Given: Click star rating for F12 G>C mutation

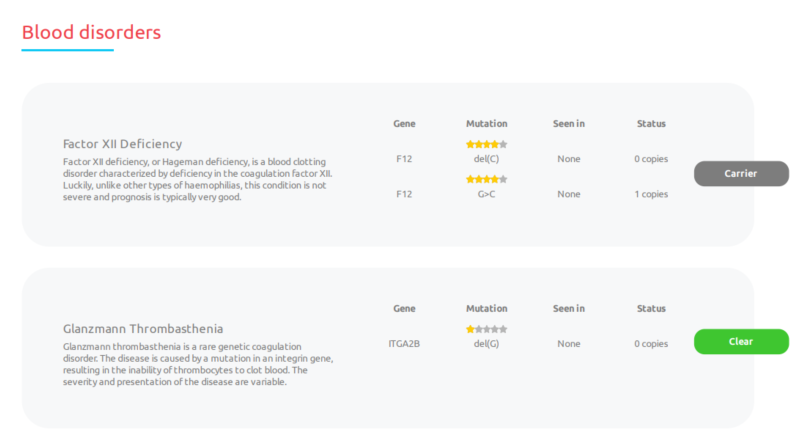Looking at the screenshot, I should tap(486, 179).
